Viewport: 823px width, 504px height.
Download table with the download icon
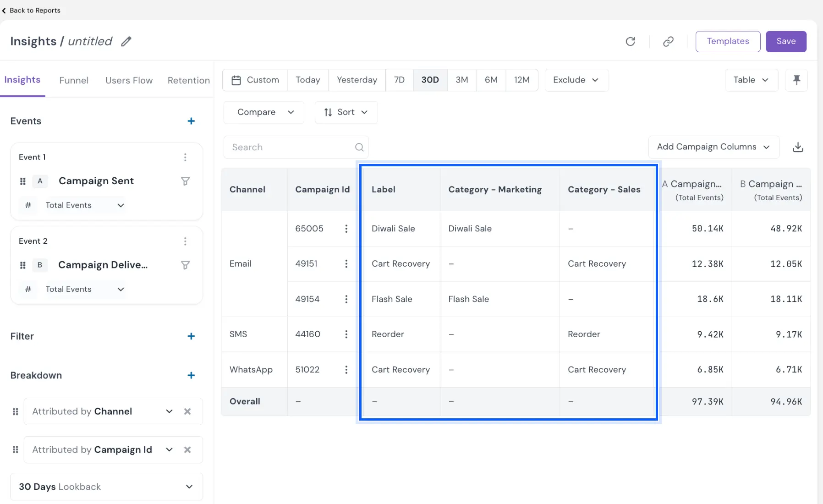tap(798, 147)
